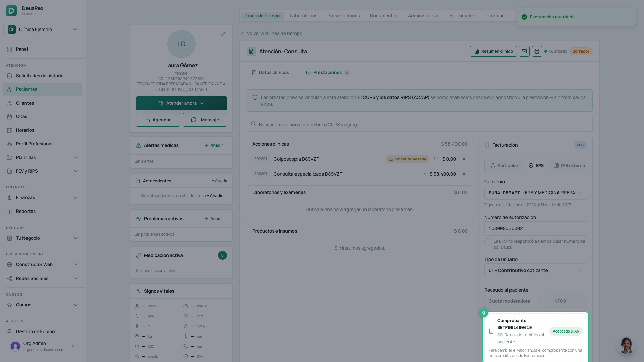Expand Plantillas in the sidebar
Viewport: 644px width, 362px height.
tap(43, 157)
